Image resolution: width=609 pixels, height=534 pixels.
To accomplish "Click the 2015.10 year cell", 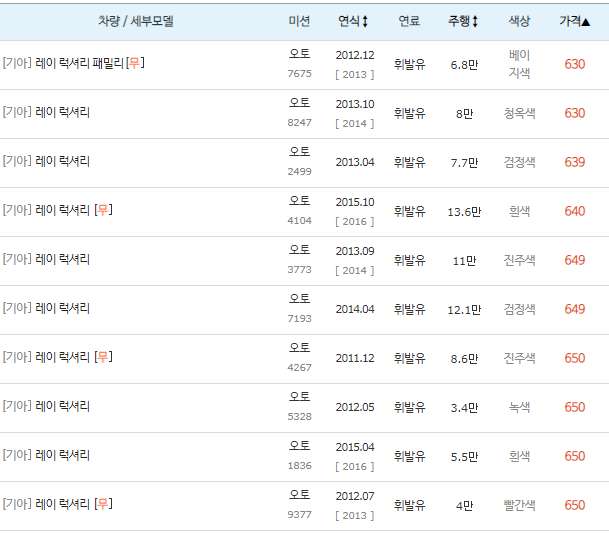I will click(x=355, y=202).
